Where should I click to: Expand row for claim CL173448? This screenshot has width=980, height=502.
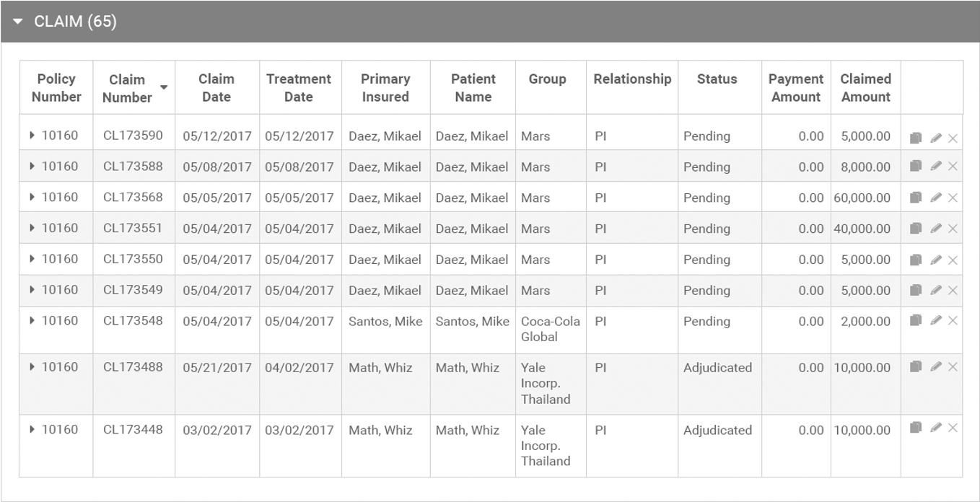click(32, 430)
